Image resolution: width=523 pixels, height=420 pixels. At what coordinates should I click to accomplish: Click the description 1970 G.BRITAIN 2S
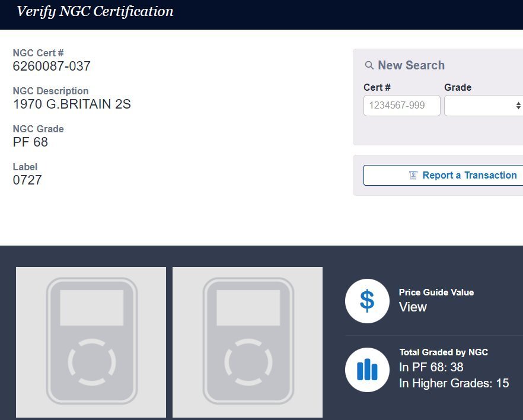[x=72, y=104]
